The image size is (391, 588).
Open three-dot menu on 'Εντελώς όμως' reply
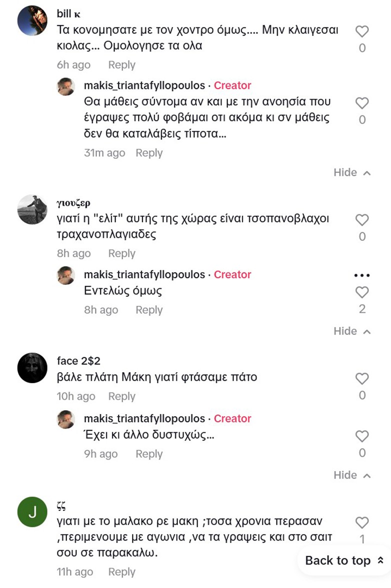point(361,275)
